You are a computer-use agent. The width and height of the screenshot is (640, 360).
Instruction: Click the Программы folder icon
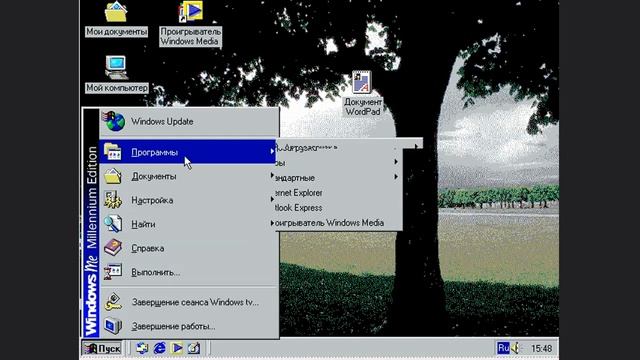coord(113,152)
